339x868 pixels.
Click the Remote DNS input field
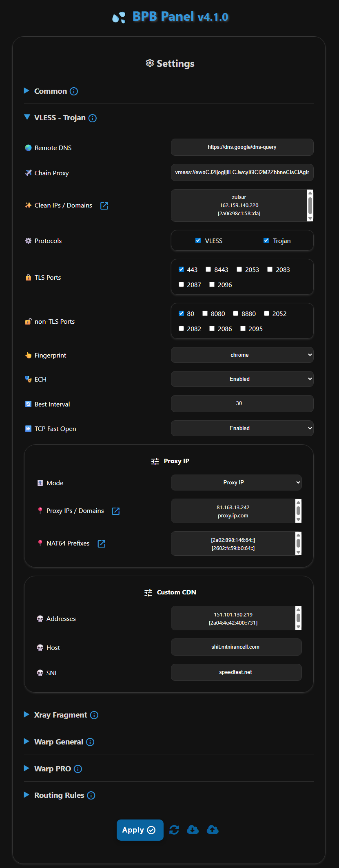tap(242, 147)
